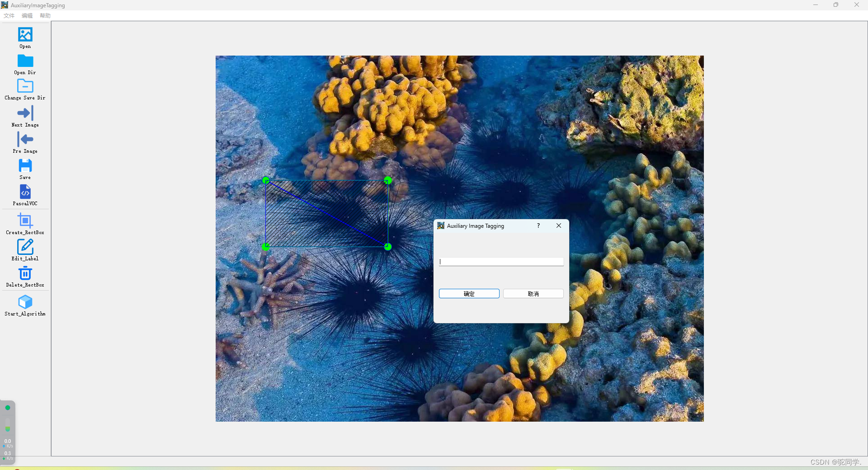Open the 帮助 menu
The height and width of the screenshot is (470, 868).
[x=45, y=15]
